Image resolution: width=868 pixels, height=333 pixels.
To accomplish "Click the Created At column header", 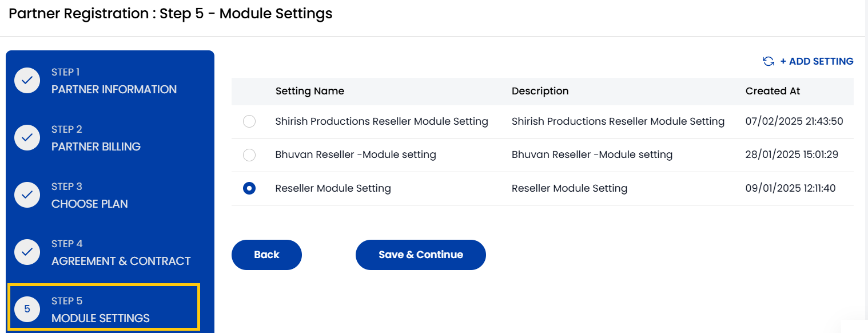I will 773,91.
